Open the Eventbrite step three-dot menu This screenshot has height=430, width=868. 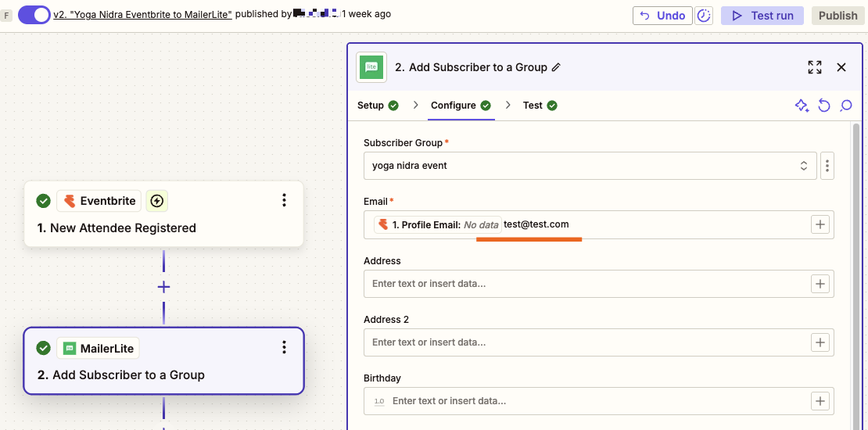284,200
